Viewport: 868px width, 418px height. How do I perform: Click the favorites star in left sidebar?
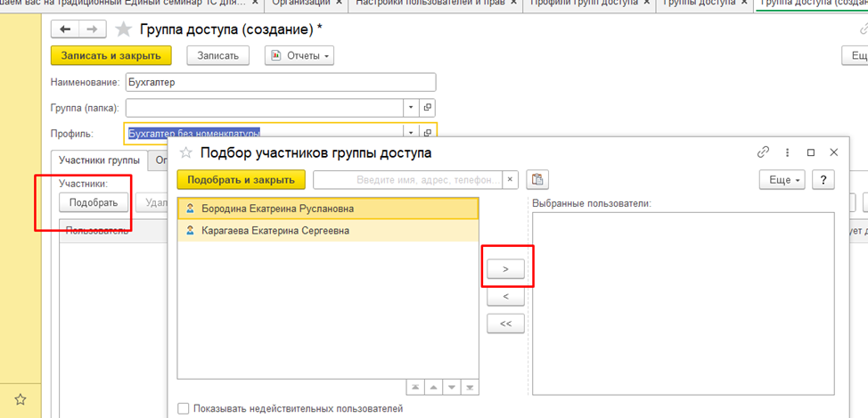(x=20, y=399)
